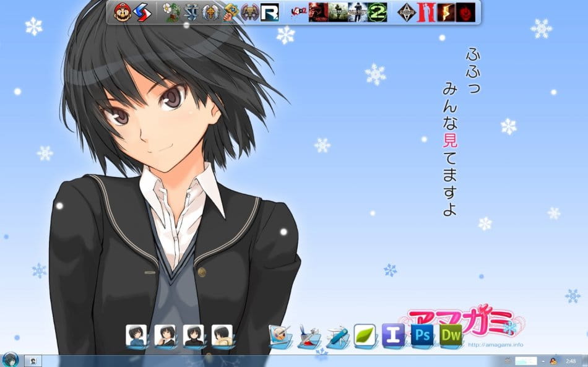Launch the white flower plant game icon
This screenshot has height=367, width=588.
pos(171,12)
